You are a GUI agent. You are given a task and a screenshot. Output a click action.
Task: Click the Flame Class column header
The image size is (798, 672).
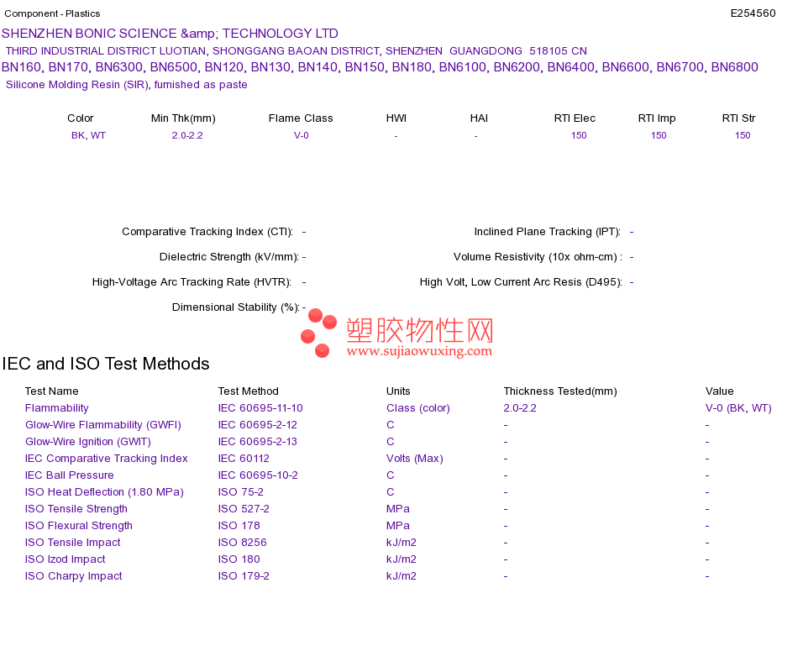(x=301, y=118)
